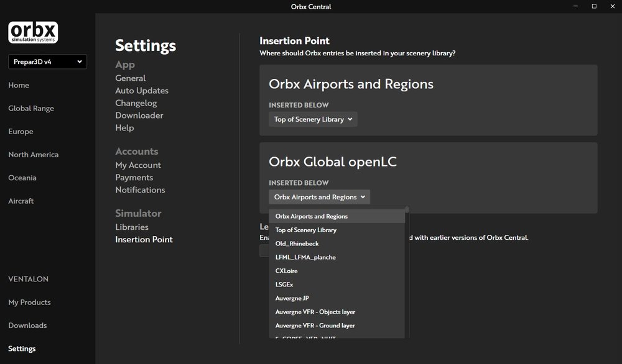Open the Prepar3D v4 simulator dropdown
Viewport: 622px width, 364px height.
(x=48, y=61)
